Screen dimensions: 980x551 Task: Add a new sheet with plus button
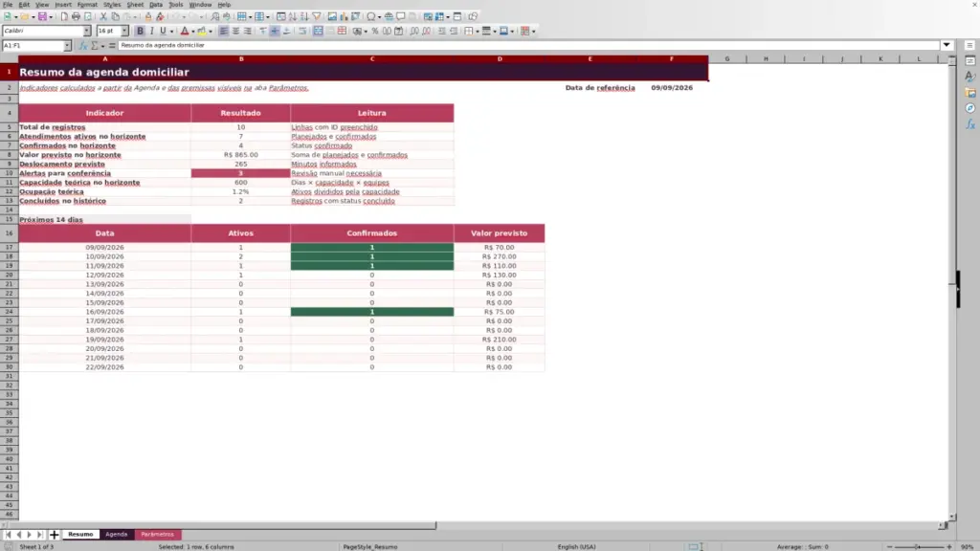[x=54, y=535]
